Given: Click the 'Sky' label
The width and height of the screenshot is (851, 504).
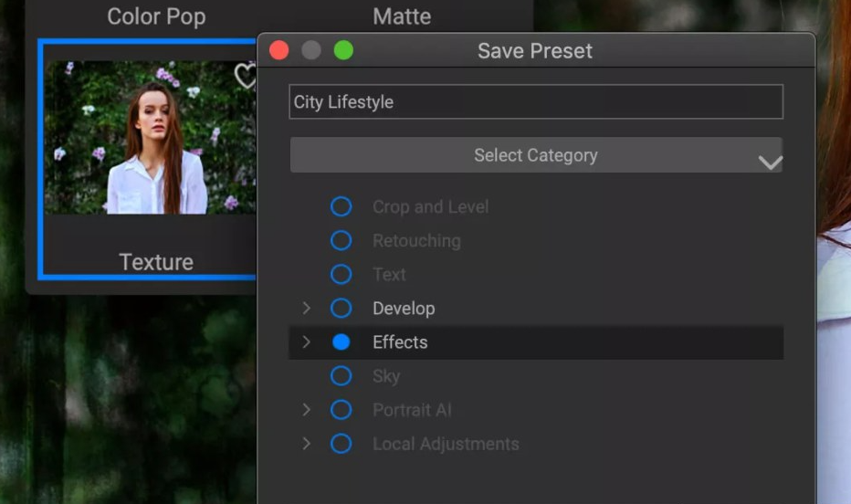Looking at the screenshot, I should point(386,376).
